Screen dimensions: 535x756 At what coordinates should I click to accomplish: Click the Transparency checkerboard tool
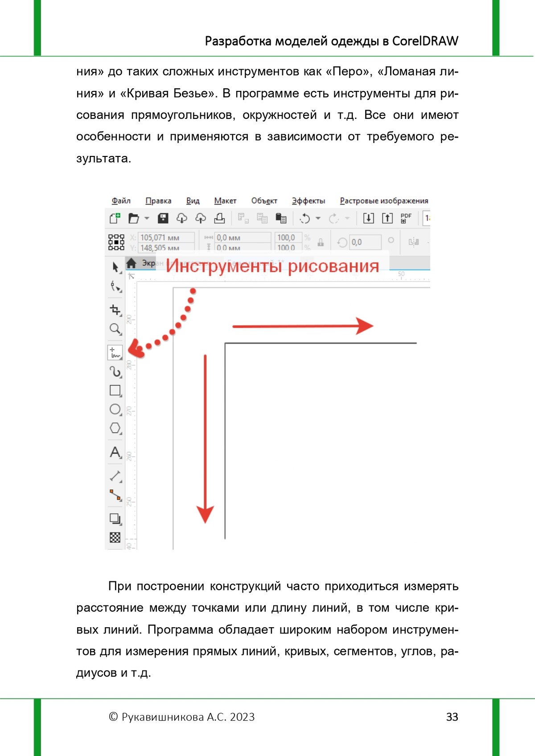coord(115,538)
